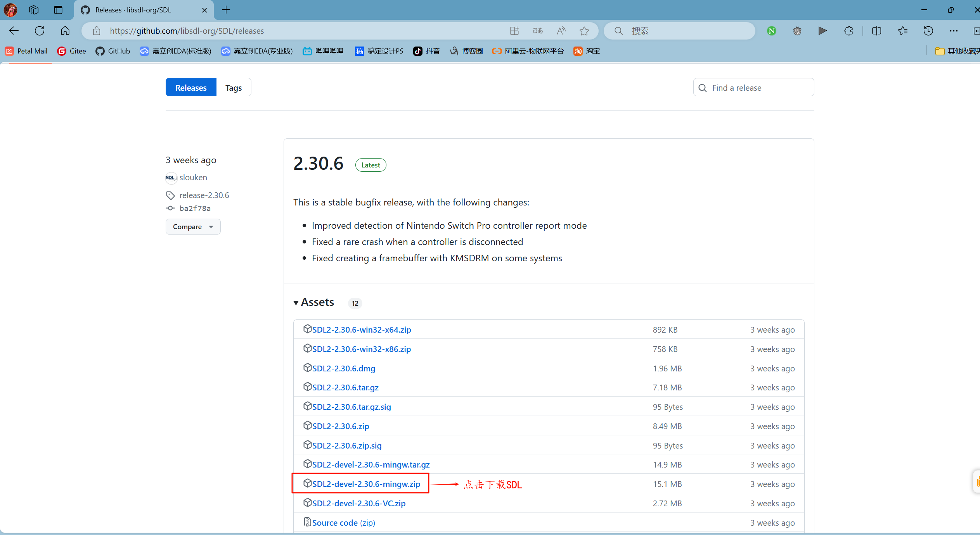Open Petal Mail bookmark
Image resolution: width=980 pixels, height=535 pixels.
[x=26, y=51]
